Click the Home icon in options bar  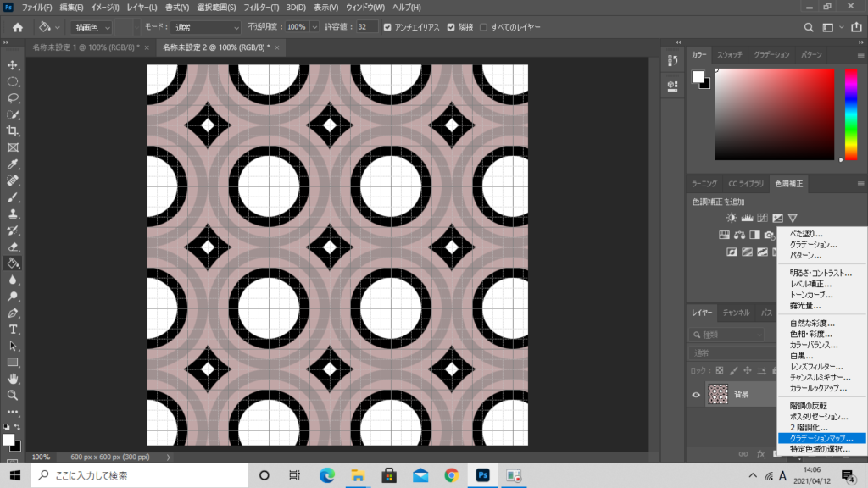[x=18, y=27]
